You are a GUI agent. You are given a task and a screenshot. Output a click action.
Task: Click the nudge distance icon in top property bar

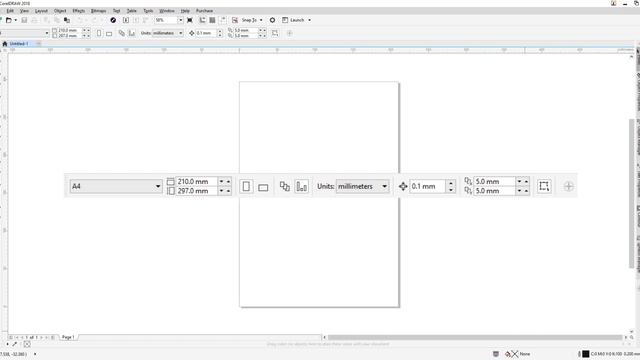tap(191, 33)
